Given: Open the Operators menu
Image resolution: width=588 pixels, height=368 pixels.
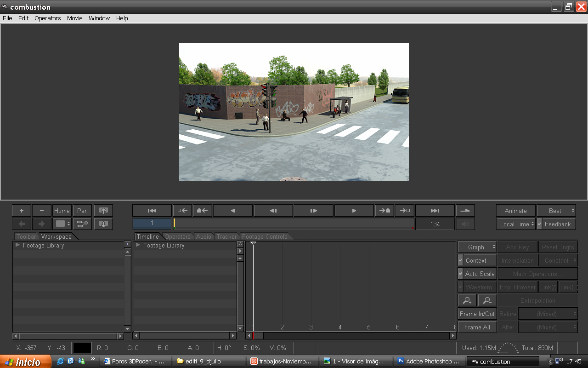Looking at the screenshot, I should coord(48,18).
